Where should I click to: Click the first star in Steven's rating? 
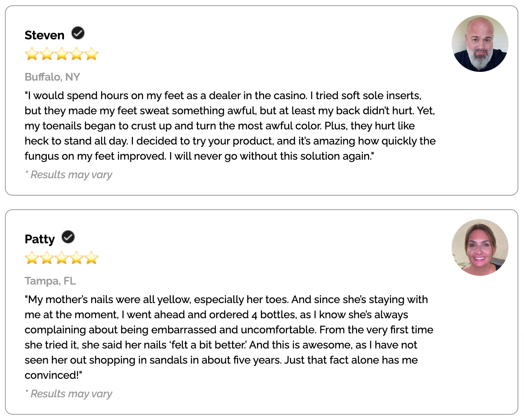coord(32,54)
